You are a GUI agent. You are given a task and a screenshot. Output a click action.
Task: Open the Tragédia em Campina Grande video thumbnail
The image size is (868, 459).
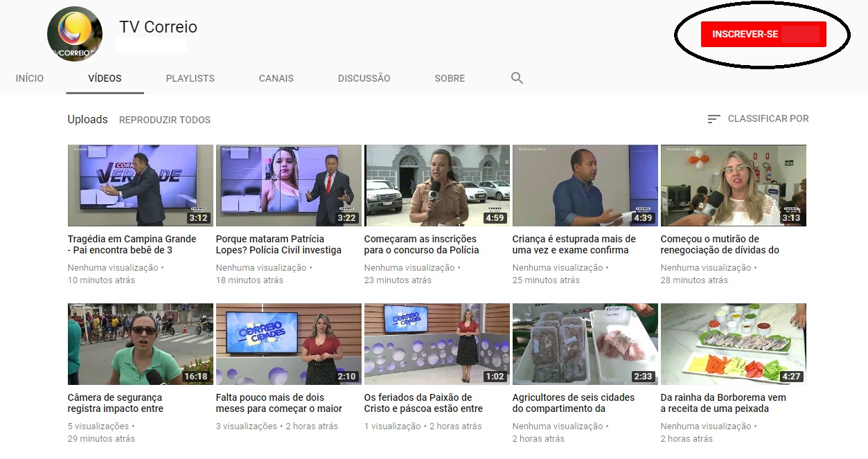pyautogui.click(x=141, y=186)
